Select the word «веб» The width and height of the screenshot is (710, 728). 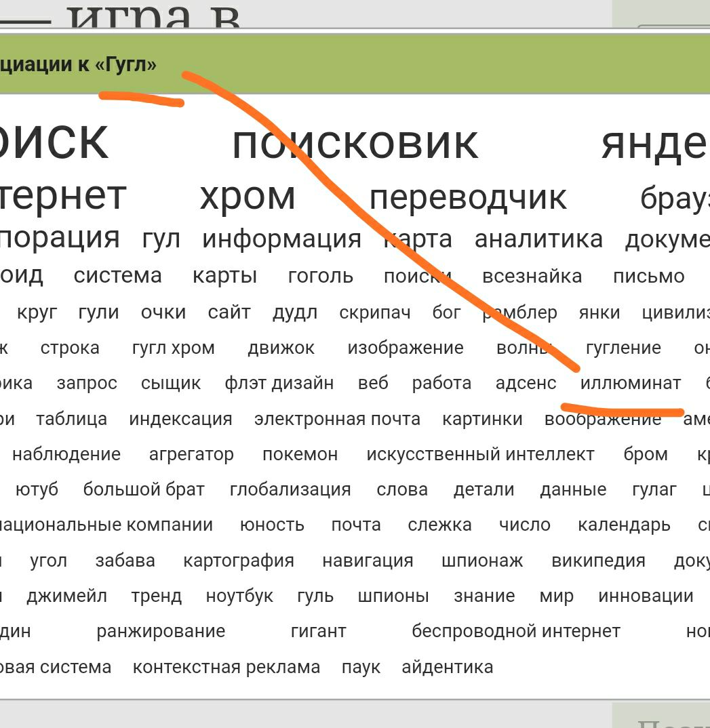tap(374, 383)
